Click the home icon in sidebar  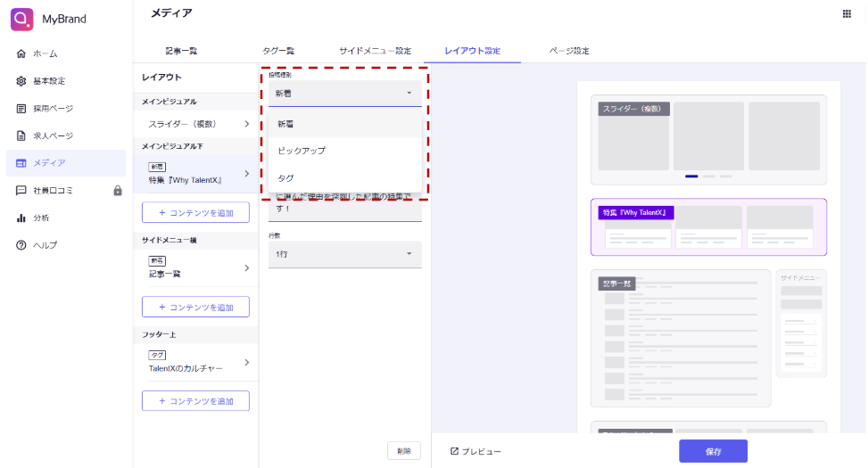(x=21, y=53)
